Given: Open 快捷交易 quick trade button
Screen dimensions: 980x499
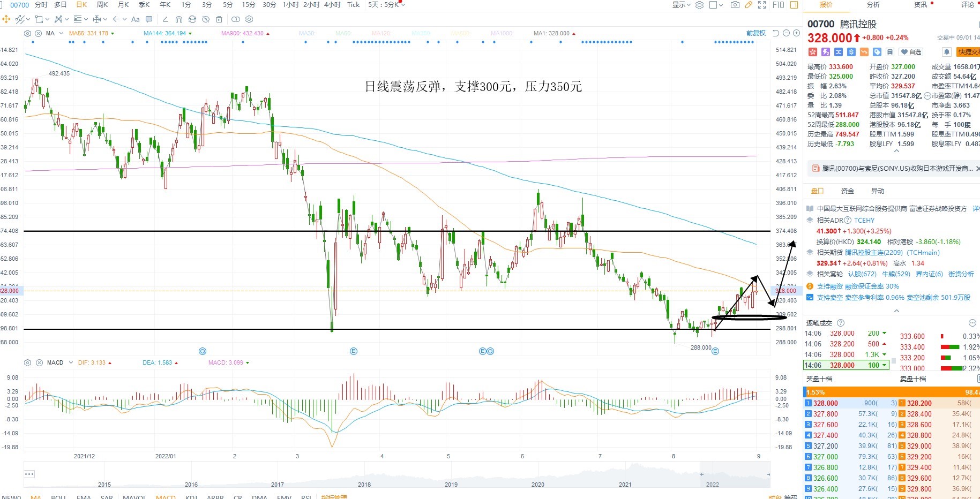Looking at the screenshot, I should pyautogui.click(x=968, y=52).
